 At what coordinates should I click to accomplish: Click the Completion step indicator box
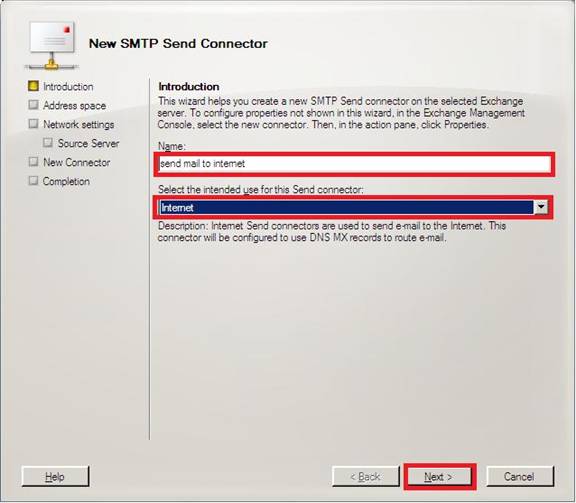point(33,180)
